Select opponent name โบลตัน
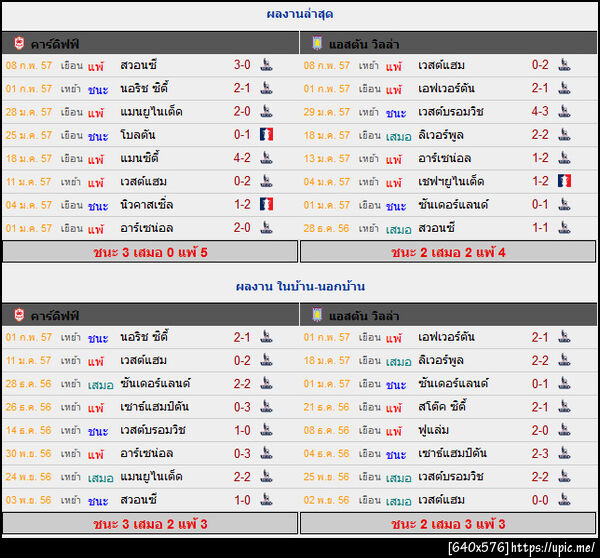600x558 pixels. pyautogui.click(x=137, y=135)
